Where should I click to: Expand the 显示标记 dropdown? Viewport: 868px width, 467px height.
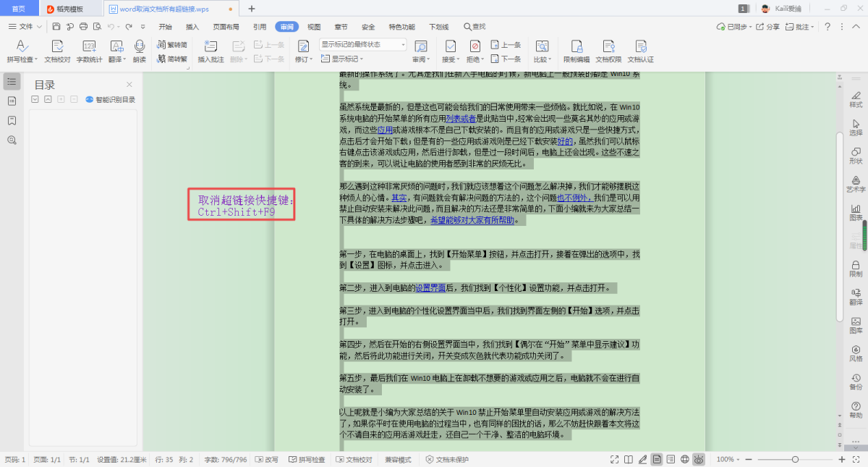tap(348, 59)
